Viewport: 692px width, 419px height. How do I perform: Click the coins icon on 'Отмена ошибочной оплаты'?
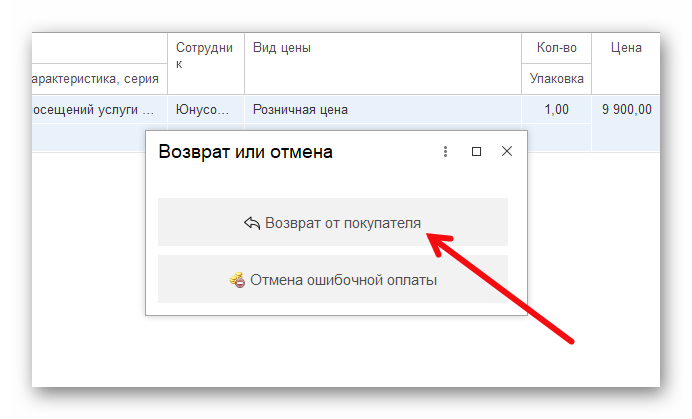point(237,280)
